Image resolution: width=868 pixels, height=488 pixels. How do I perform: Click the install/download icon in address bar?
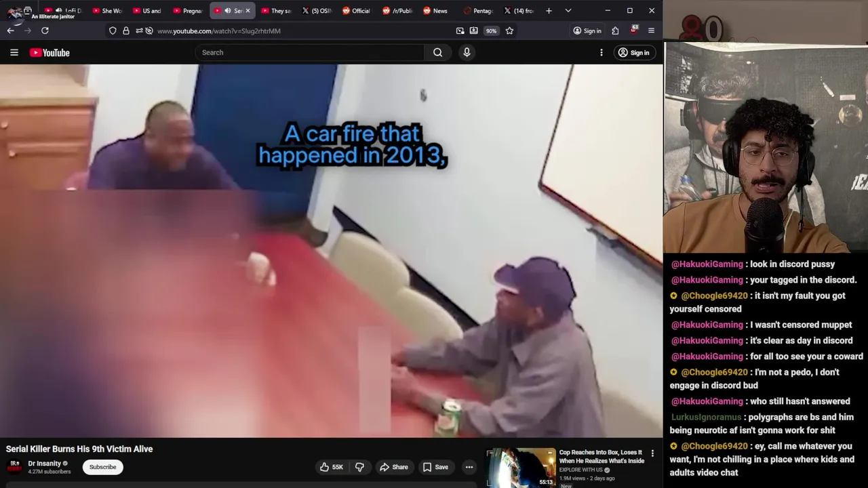pos(473,30)
